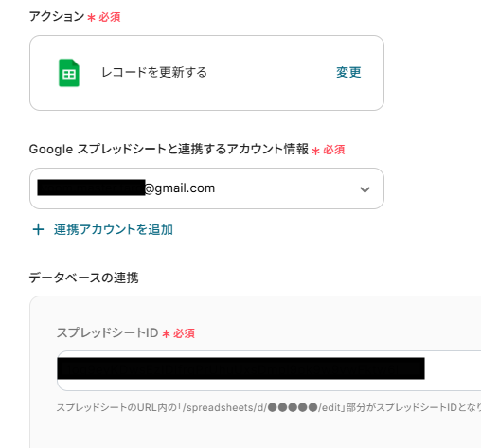Click the red asterisk beside アクション
Viewport: 481px width, 448px height.
point(91,17)
